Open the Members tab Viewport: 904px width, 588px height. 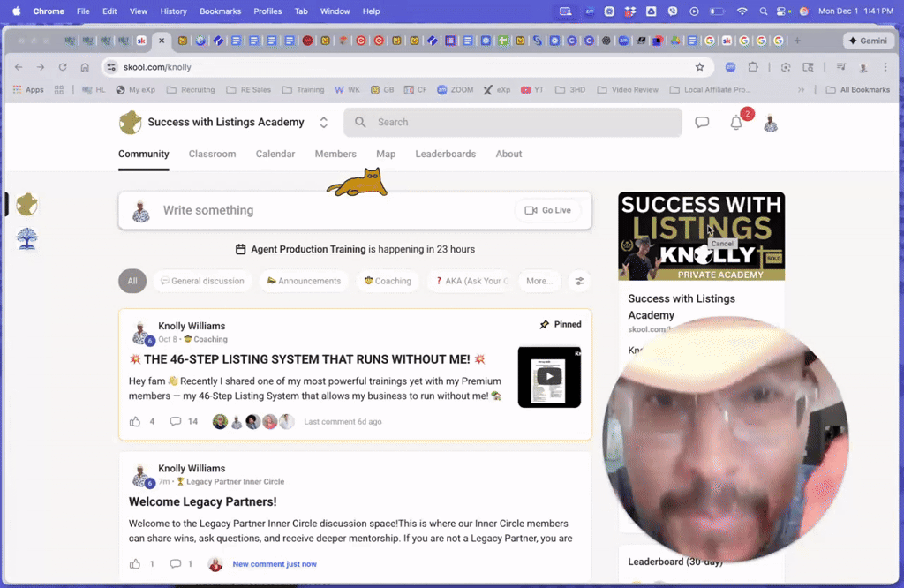(335, 154)
